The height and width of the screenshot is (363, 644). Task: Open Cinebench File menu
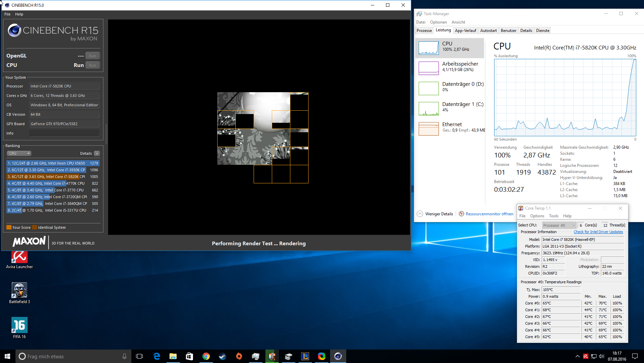[7, 14]
